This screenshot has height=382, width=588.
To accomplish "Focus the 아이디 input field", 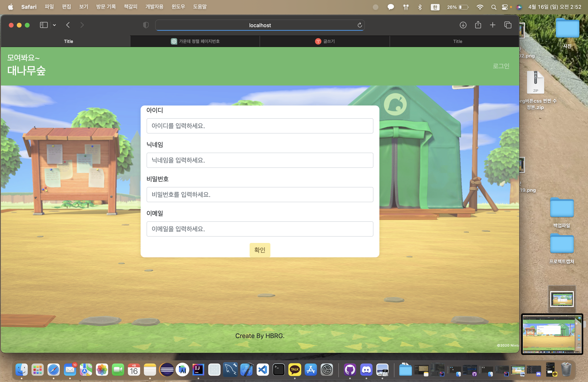I will (x=260, y=126).
